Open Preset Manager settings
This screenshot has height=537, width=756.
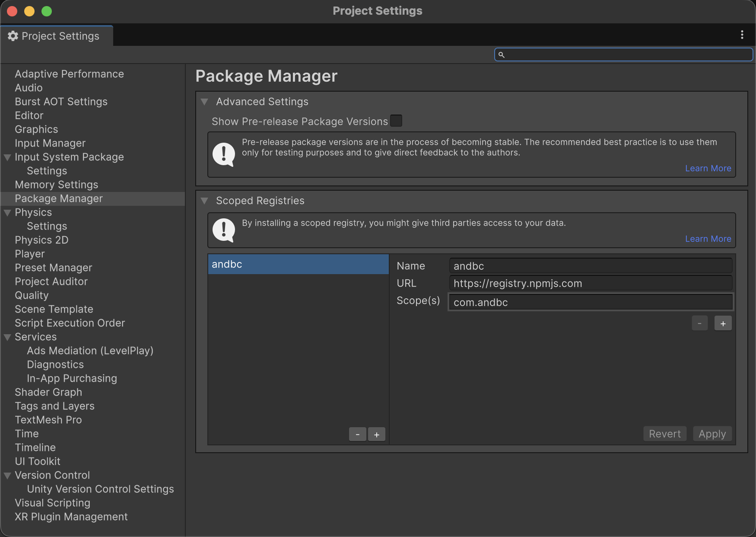pyautogui.click(x=53, y=268)
